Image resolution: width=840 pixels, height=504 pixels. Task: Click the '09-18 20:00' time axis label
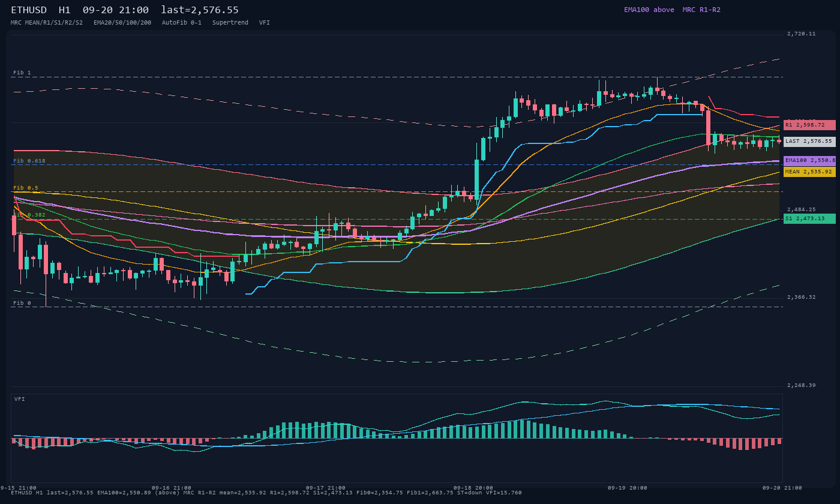tap(473, 488)
